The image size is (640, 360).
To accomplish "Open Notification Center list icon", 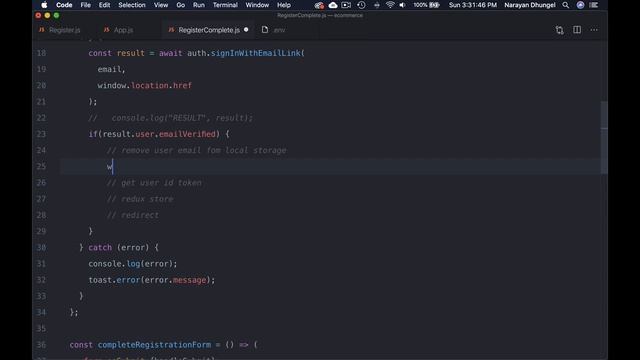I will click(x=593, y=5).
